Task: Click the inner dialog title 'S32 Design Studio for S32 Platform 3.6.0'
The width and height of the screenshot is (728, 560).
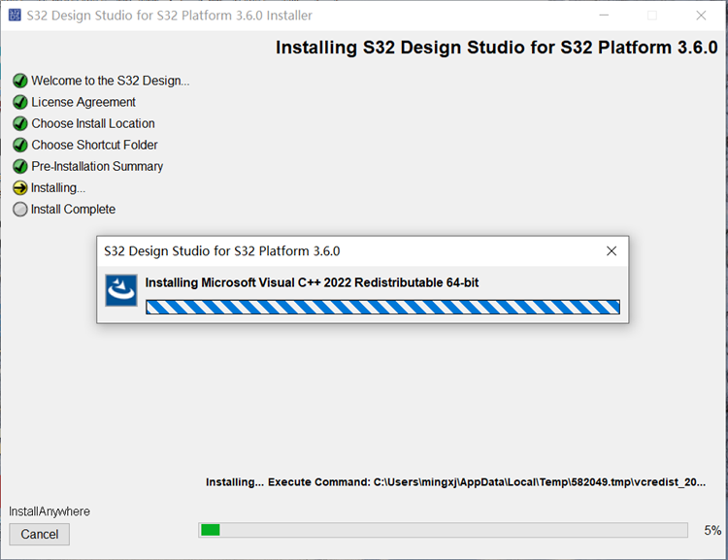Action: coord(222,251)
